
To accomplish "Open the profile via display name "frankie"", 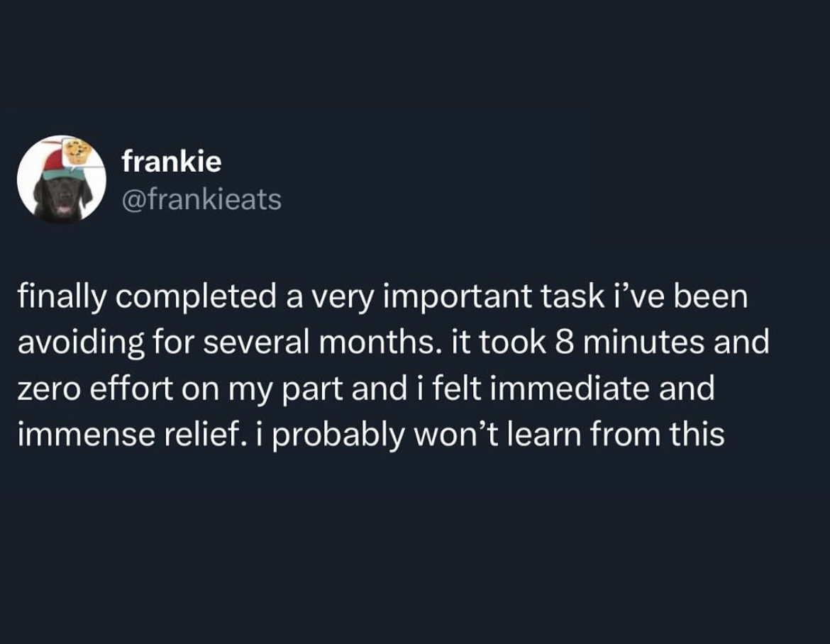I will tap(172, 162).
